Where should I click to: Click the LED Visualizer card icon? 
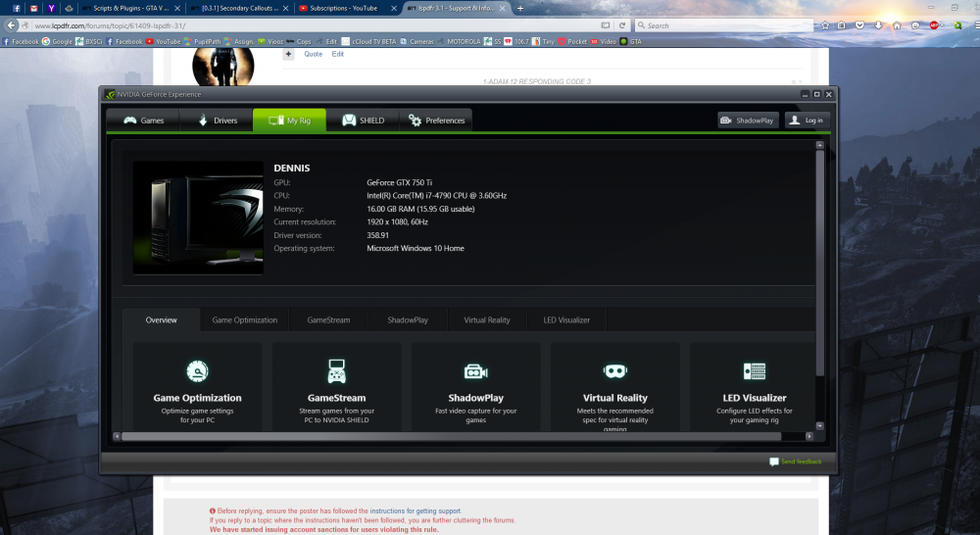click(x=755, y=371)
